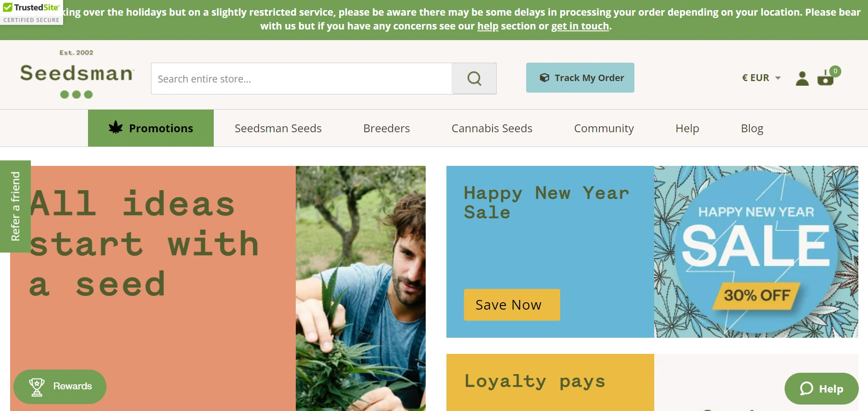
Task: Open the Cannabis Seeds menu
Action: click(x=492, y=129)
